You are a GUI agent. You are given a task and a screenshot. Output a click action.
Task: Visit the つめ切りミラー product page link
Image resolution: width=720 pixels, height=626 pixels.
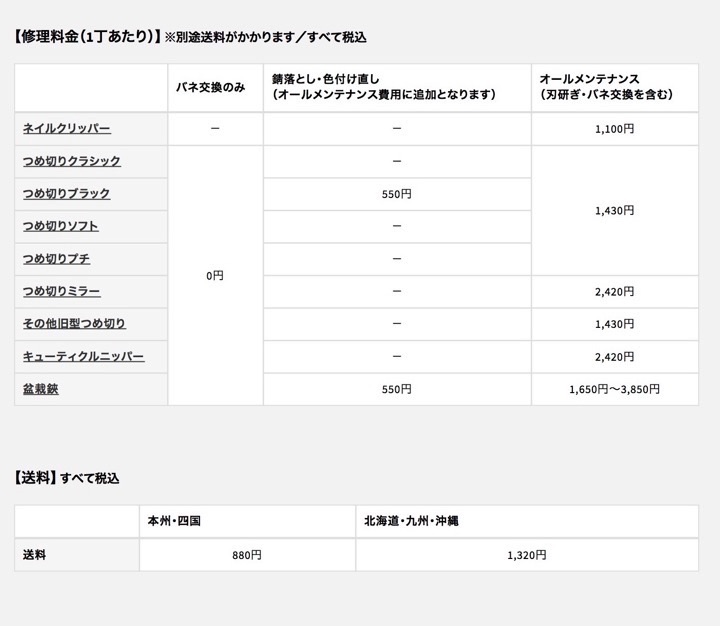click(x=62, y=291)
